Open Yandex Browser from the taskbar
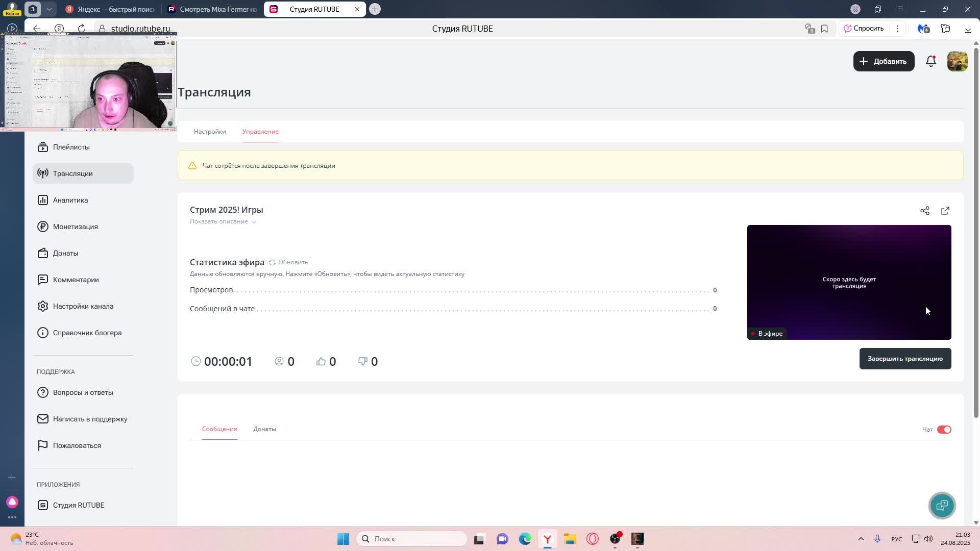The height and width of the screenshot is (551, 980). click(x=547, y=539)
